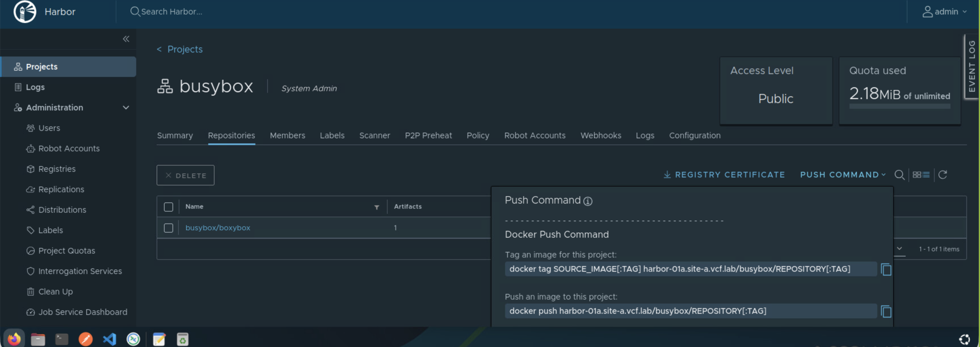The image size is (980, 347).
Task: Open Replications in the sidebar
Action: click(61, 189)
